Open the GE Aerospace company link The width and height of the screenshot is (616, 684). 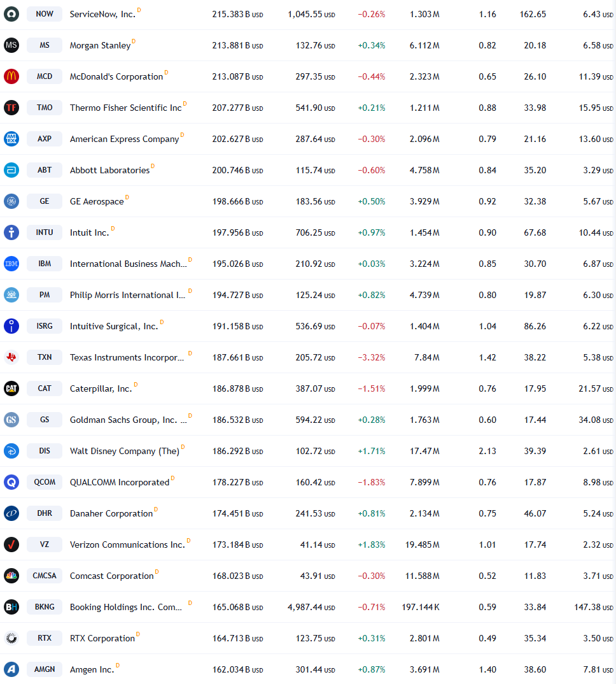tap(97, 201)
